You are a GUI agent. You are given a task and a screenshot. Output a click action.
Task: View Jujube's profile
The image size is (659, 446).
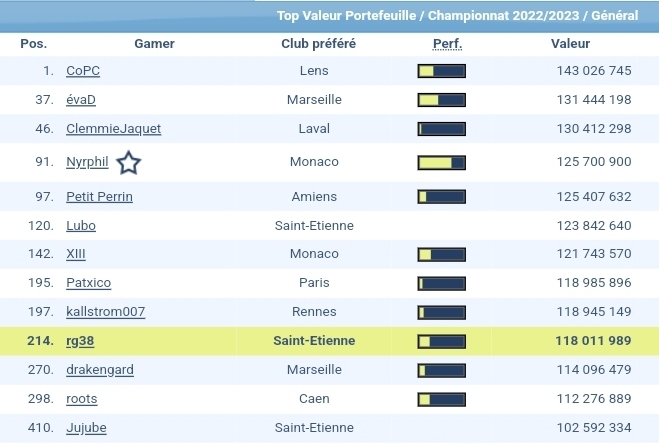click(x=86, y=428)
